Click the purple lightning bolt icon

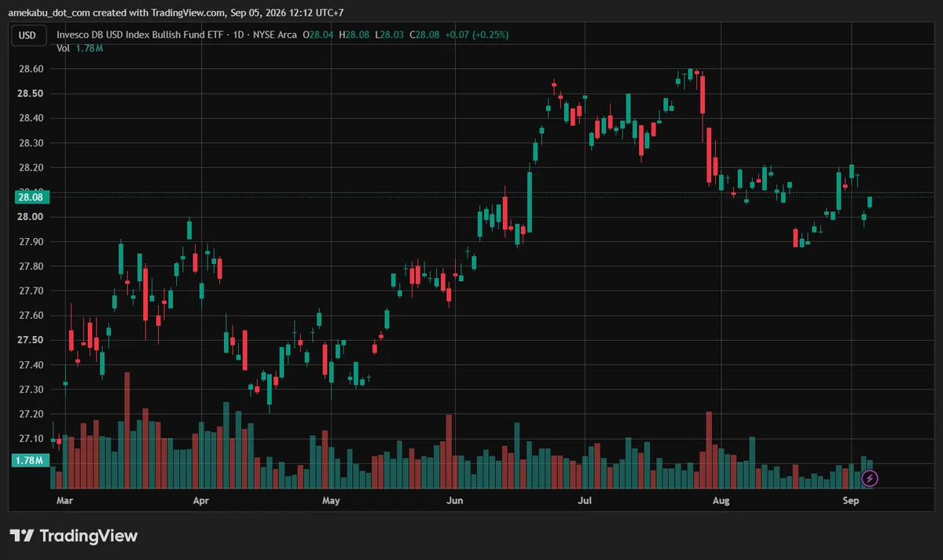869,478
